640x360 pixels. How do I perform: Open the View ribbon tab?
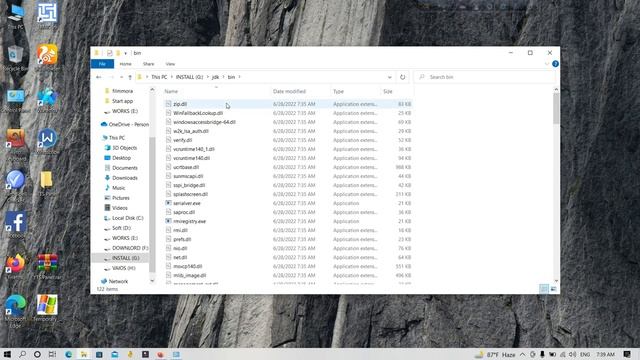coord(170,64)
